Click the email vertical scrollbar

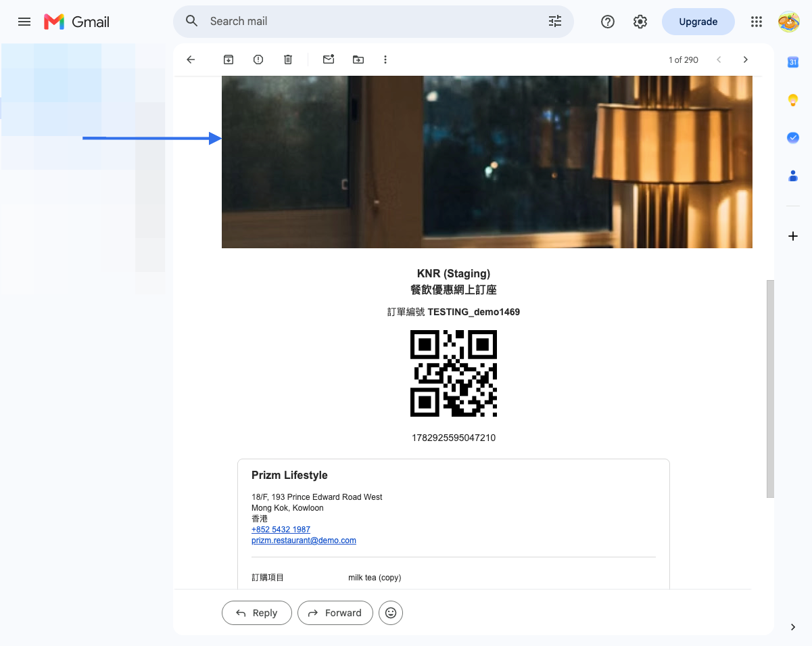click(x=770, y=389)
